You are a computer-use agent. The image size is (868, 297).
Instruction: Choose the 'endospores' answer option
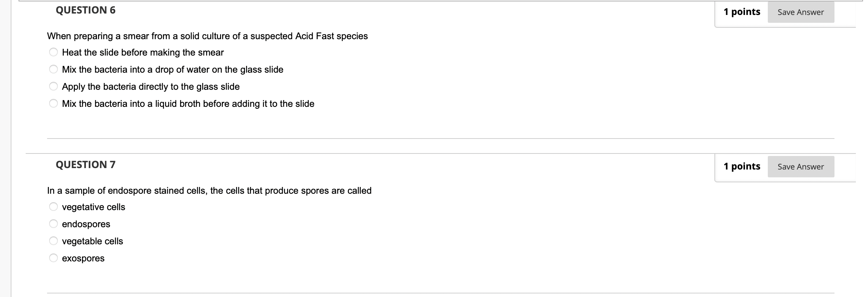pos(86,224)
